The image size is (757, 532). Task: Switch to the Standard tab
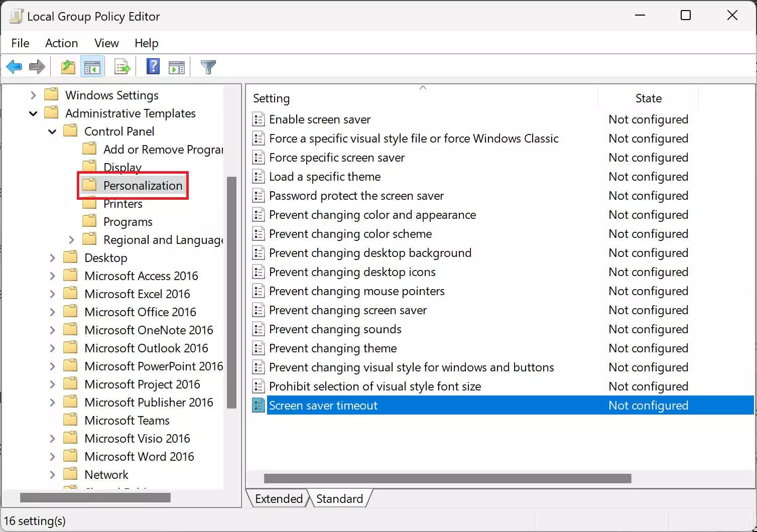click(x=339, y=498)
